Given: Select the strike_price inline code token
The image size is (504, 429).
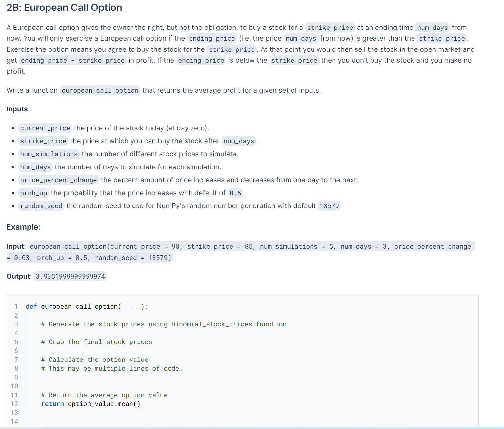Looking at the screenshot, I should pyautogui.click(x=330, y=28).
